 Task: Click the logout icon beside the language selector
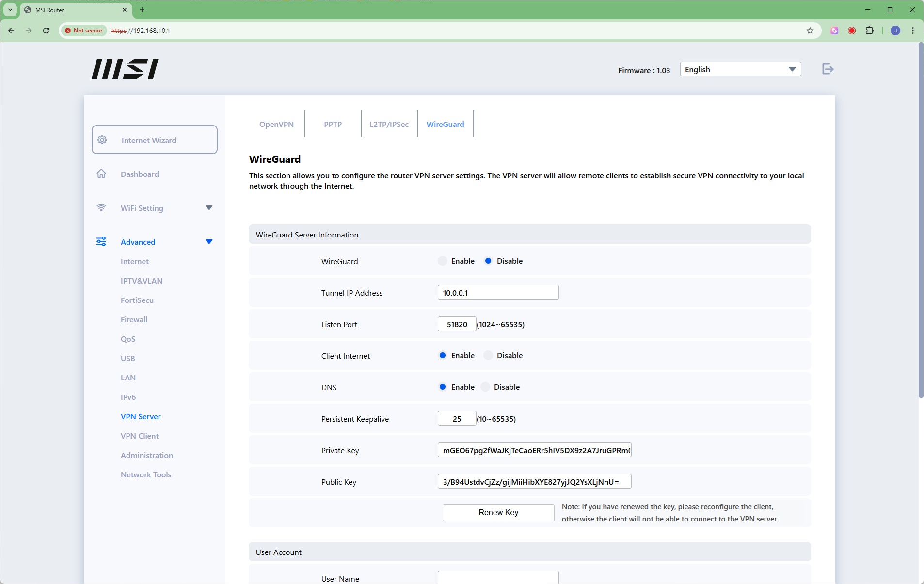828,69
